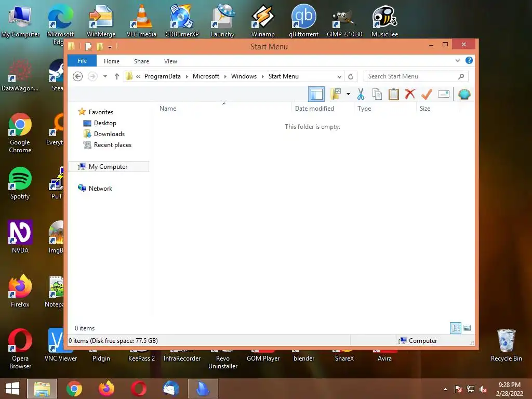Image resolution: width=532 pixels, height=399 pixels.
Task: Refresh the Start Menu folder
Action: point(351,77)
